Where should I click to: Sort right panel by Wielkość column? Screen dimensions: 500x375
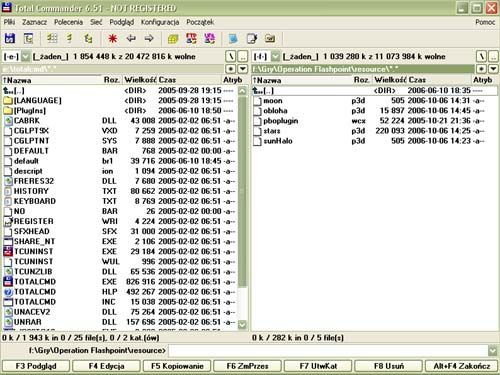390,80
